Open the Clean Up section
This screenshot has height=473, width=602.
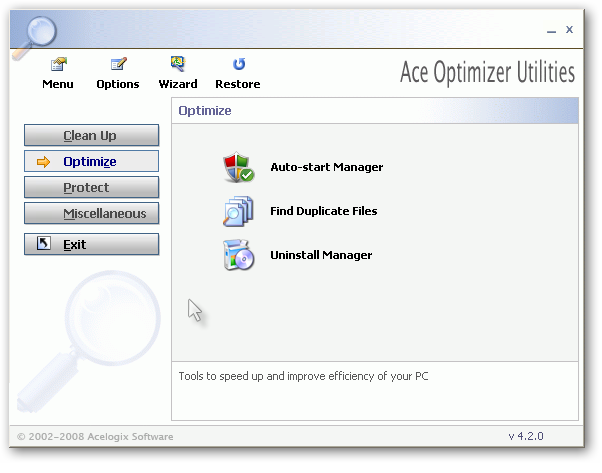pos(91,135)
